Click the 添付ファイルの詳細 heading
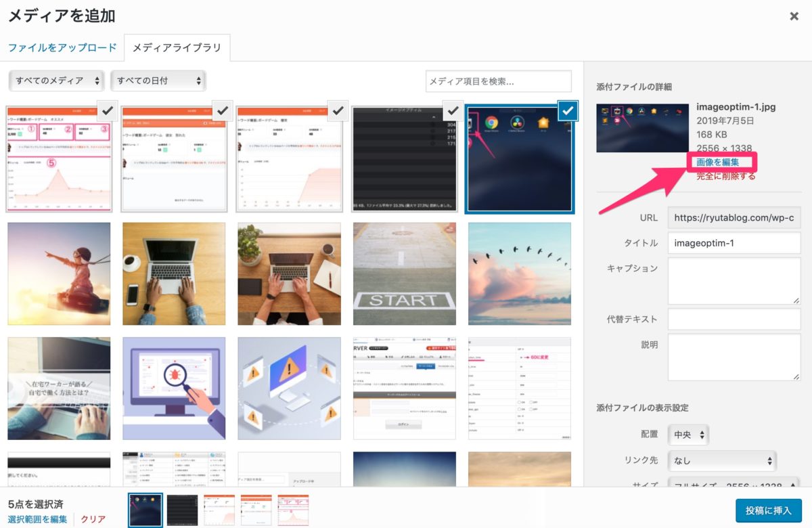This screenshot has height=528, width=812. point(633,87)
